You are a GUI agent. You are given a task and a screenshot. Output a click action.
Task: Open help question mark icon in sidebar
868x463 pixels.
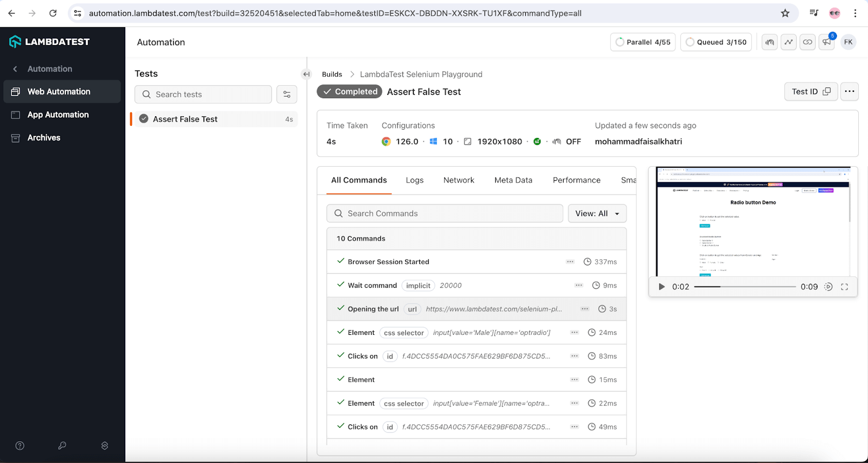[20, 446]
